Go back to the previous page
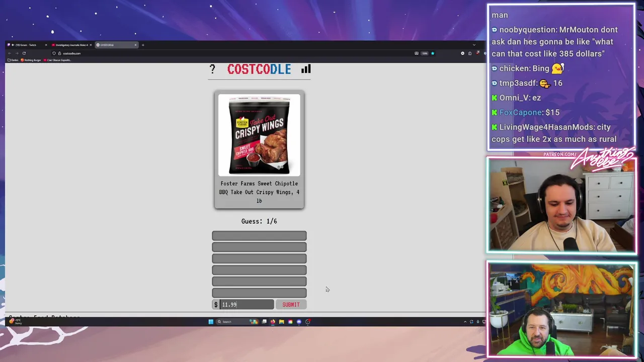Image resolution: width=644 pixels, height=362 pixels. point(10,53)
